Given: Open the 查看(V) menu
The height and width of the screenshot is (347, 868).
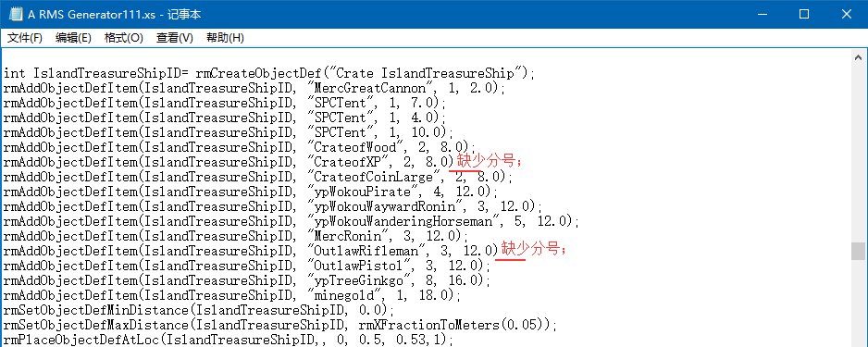Looking at the screenshot, I should (174, 38).
